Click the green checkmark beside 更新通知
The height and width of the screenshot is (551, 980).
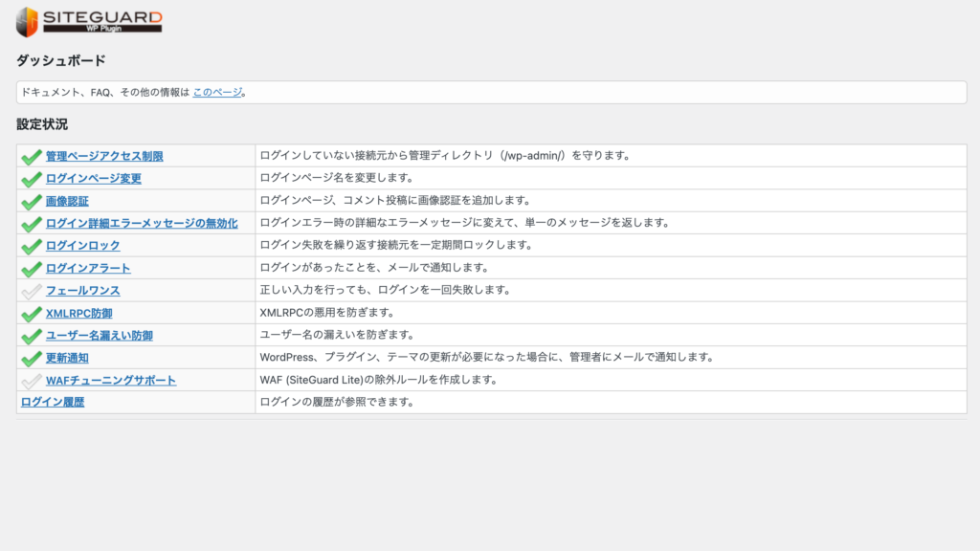click(31, 359)
